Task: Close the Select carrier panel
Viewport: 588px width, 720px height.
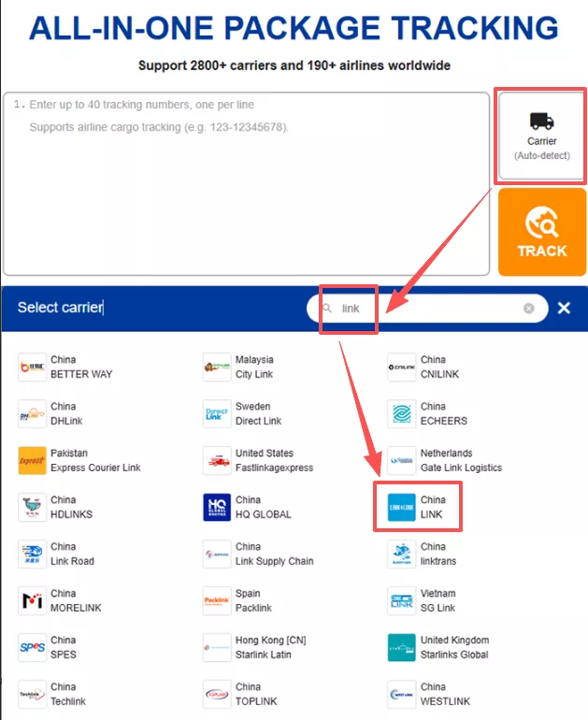Action: 564,308
